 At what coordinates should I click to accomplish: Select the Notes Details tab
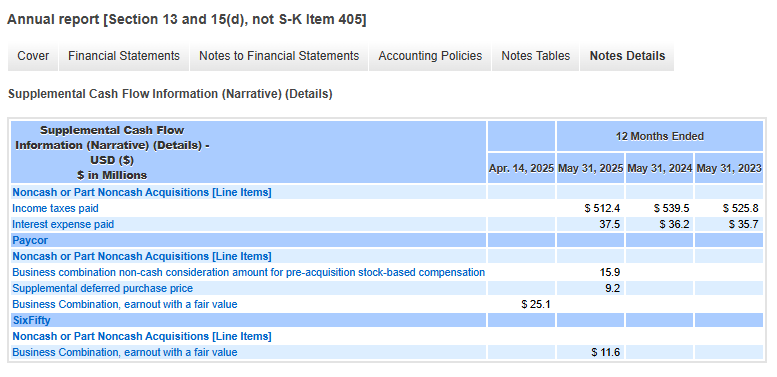tap(627, 56)
